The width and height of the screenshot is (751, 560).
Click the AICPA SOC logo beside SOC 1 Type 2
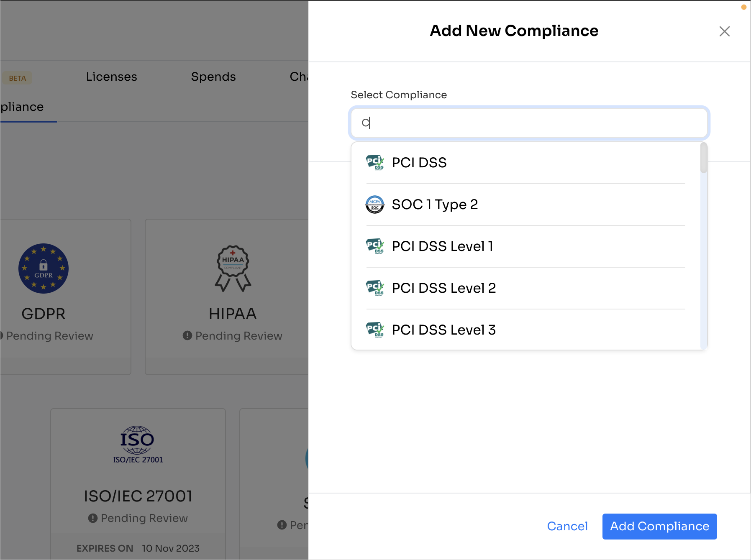click(x=375, y=204)
